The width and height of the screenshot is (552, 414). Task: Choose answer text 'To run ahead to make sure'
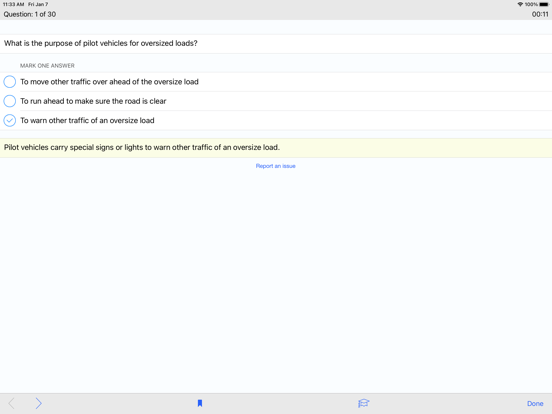tap(93, 101)
